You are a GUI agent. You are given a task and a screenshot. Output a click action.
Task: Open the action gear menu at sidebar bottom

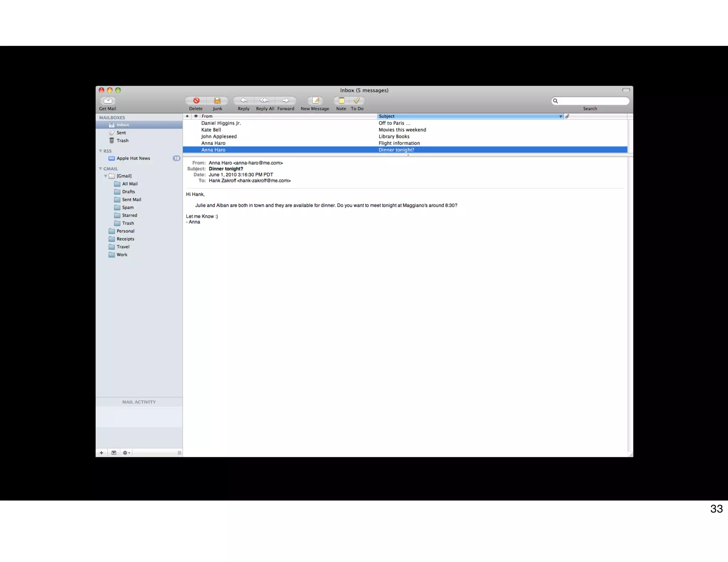(126, 453)
